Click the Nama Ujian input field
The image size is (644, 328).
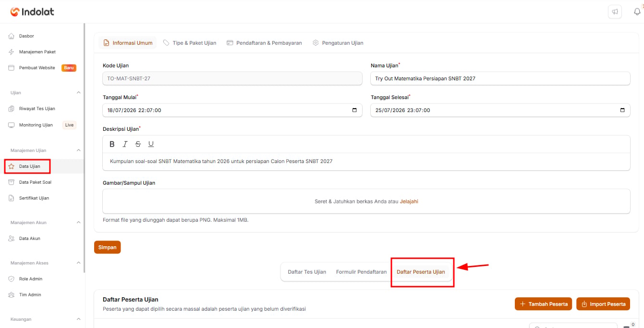pyautogui.click(x=500, y=78)
